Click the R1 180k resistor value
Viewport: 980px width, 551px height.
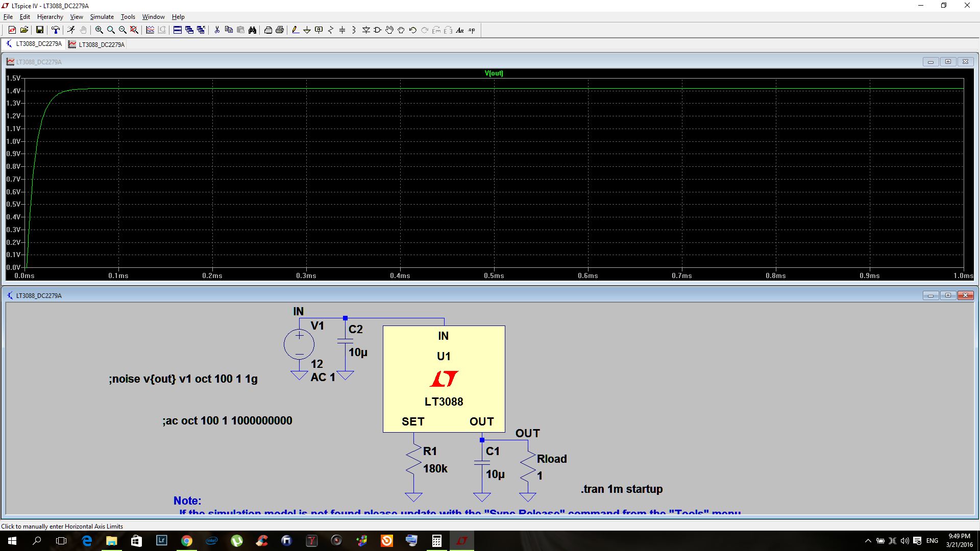point(435,468)
